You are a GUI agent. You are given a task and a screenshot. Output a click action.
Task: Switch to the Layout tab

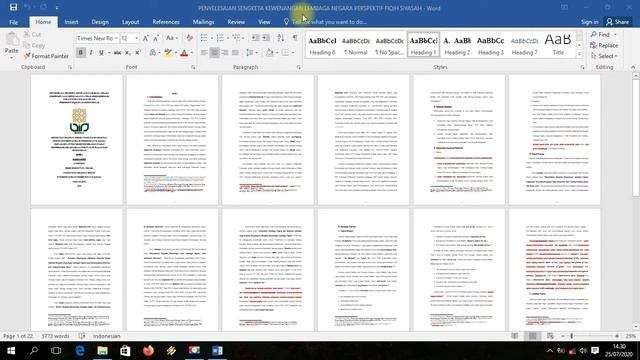[131, 22]
